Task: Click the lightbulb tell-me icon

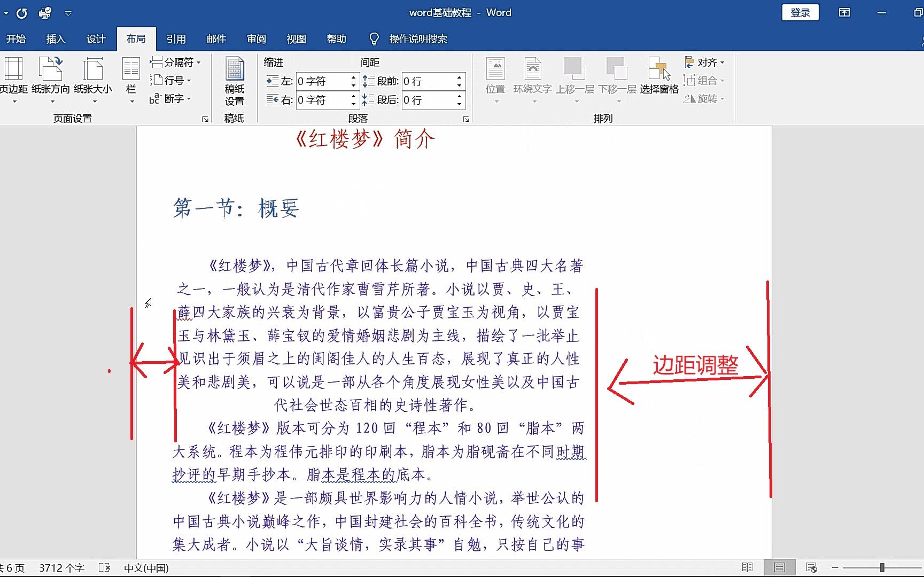Action: click(x=374, y=39)
